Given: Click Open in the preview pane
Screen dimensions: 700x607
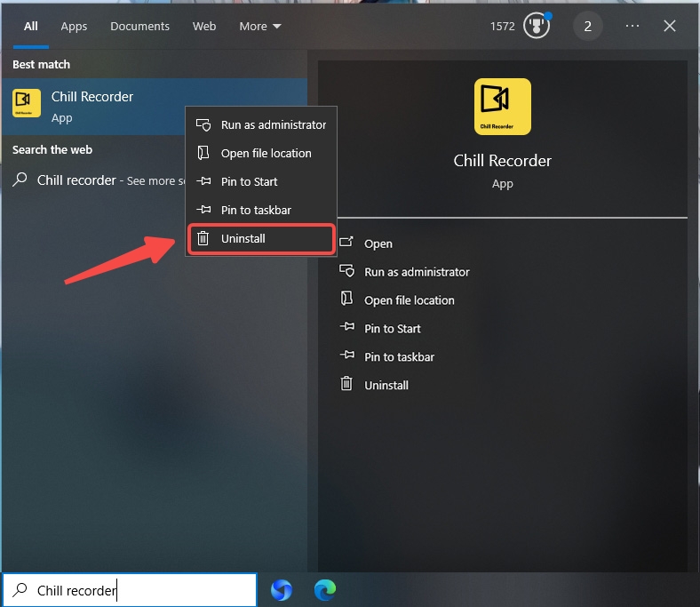Looking at the screenshot, I should [378, 244].
